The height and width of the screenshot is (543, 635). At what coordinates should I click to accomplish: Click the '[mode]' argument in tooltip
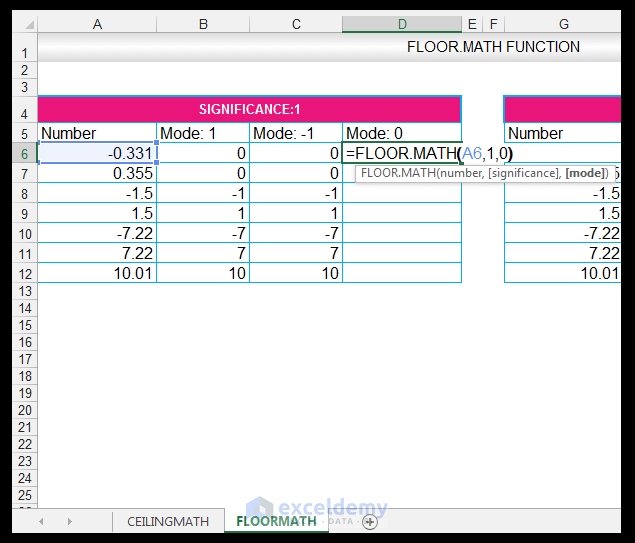[585, 173]
